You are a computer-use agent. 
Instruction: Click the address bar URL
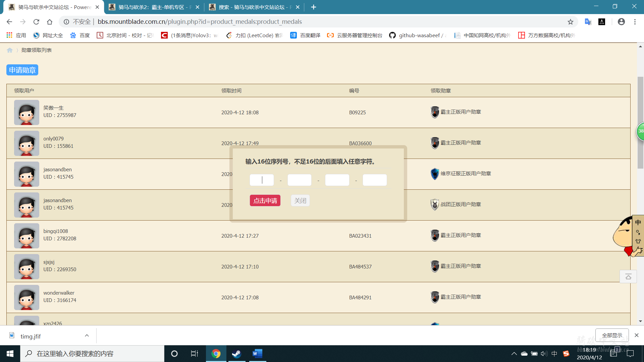tap(200, 22)
